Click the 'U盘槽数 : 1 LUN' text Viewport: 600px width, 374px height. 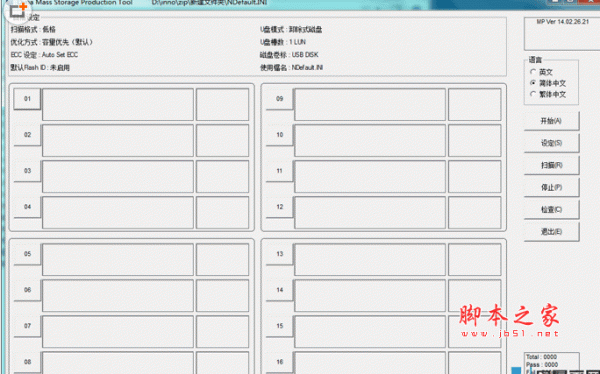(283, 42)
